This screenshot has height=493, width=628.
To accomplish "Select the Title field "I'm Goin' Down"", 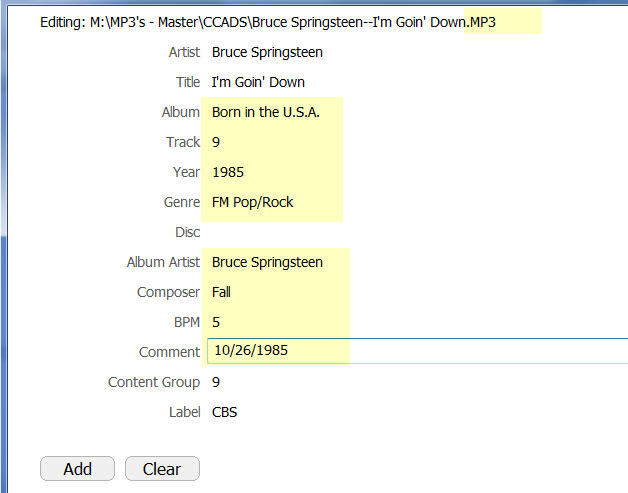I will pos(258,82).
